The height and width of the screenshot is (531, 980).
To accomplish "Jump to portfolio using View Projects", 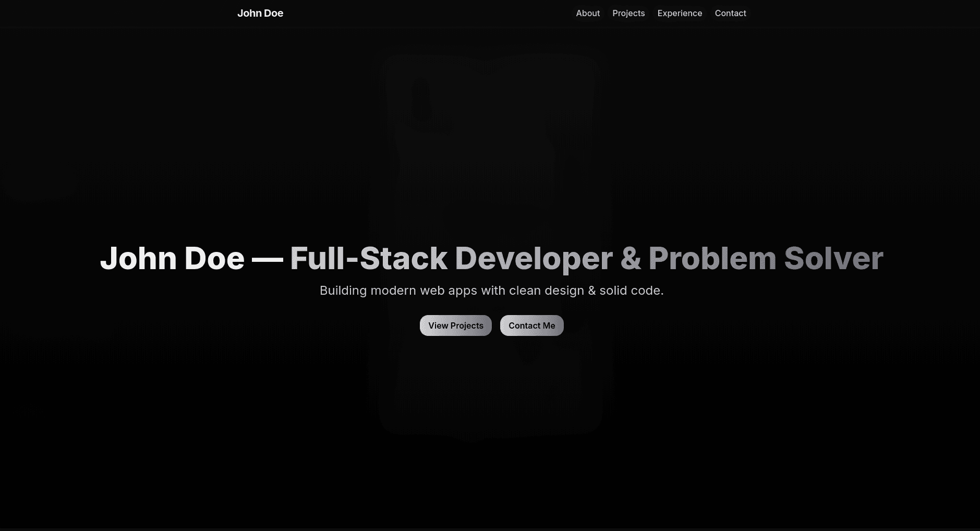I will coord(455,325).
